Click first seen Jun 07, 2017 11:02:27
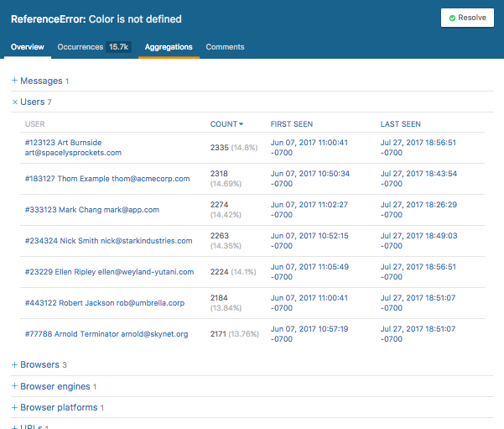 [x=309, y=210]
